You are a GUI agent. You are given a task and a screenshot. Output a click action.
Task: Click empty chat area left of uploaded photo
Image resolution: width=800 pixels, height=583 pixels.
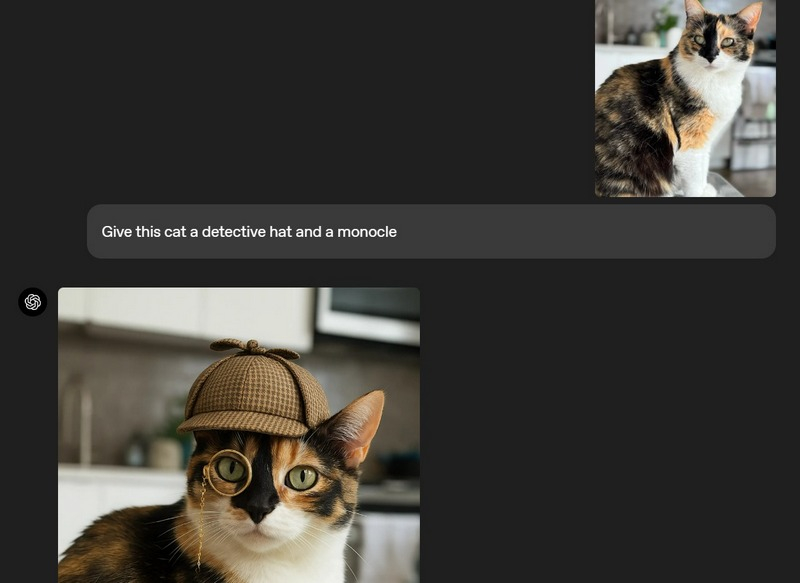pyautogui.click(x=300, y=98)
